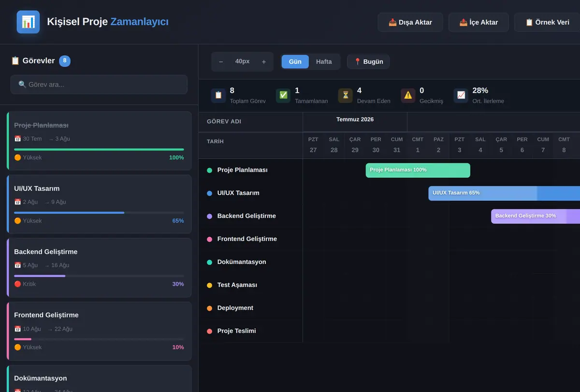Click the blue dot beside UI/UX Tasarım row
This screenshot has width=580, height=392.
click(209, 193)
